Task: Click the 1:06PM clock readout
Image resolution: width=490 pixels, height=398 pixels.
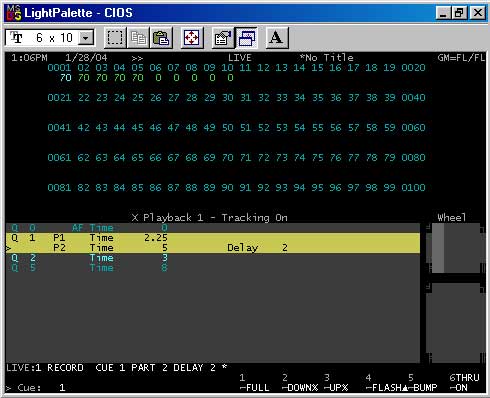Action: [x=29, y=58]
